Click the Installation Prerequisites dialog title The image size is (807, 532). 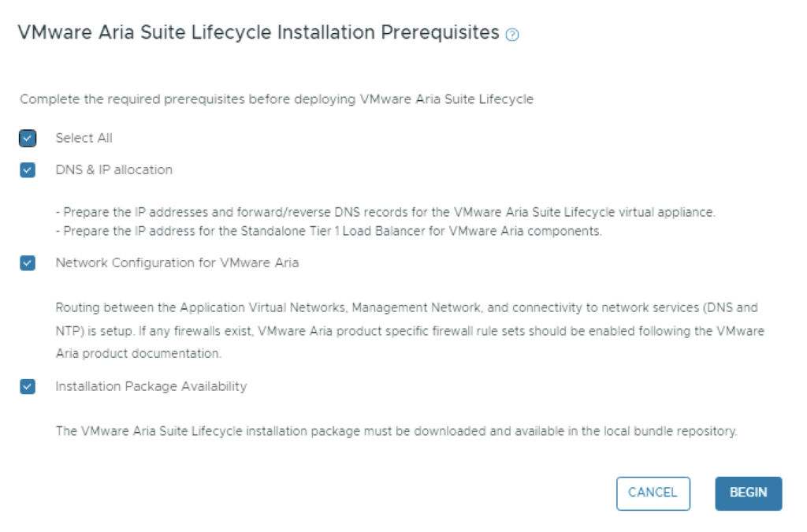tap(258, 32)
